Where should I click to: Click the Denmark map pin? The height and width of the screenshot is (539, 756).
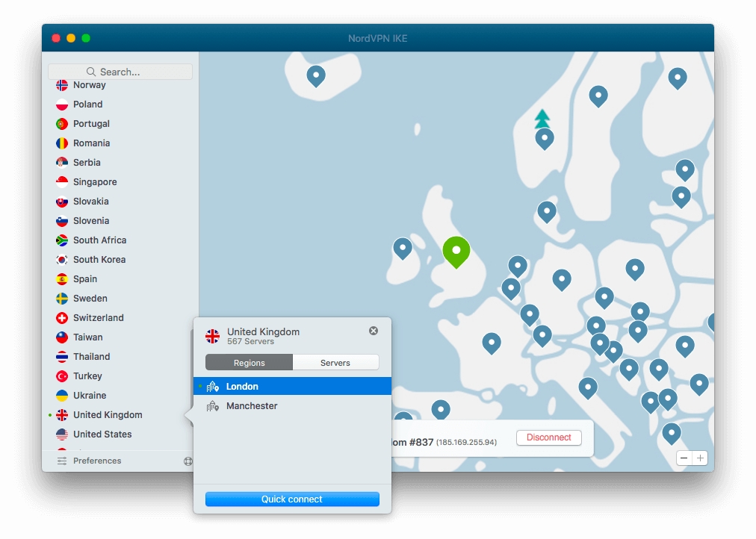click(547, 212)
